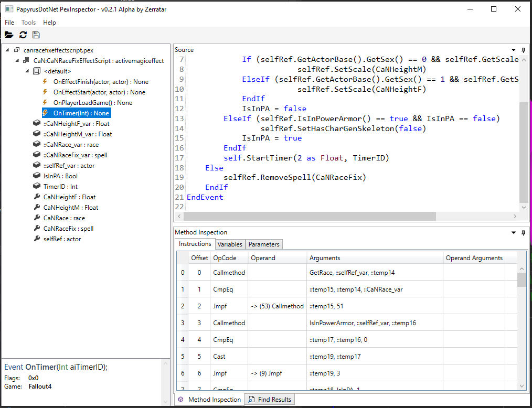Viewport: 532px width, 408px height.
Task: Click the 'IsInPowerArmor, ::selfRef_var, ::temp16' cell
Action: [x=375, y=323]
